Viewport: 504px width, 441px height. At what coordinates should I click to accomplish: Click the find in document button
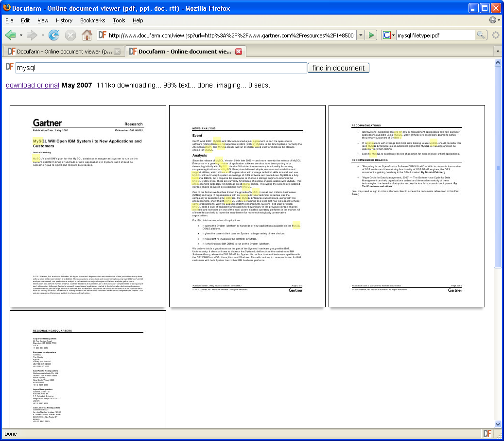(x=338, y=68)
